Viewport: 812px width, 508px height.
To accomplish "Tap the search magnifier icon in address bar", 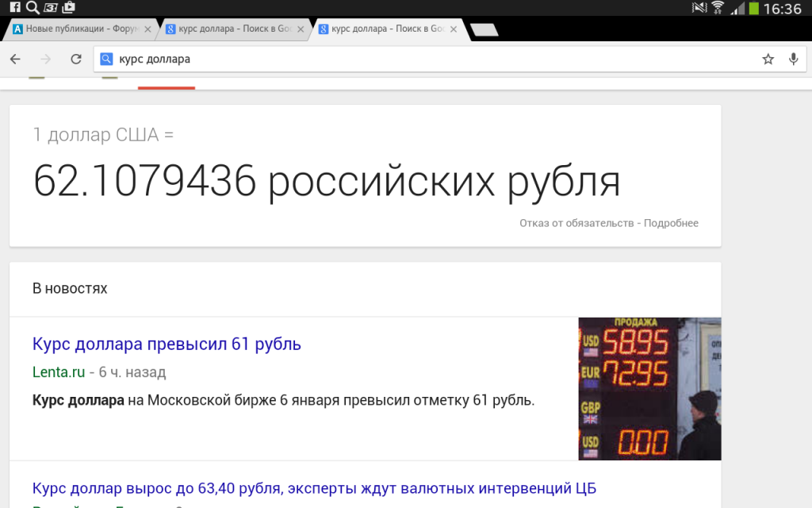I will (106, 59).
